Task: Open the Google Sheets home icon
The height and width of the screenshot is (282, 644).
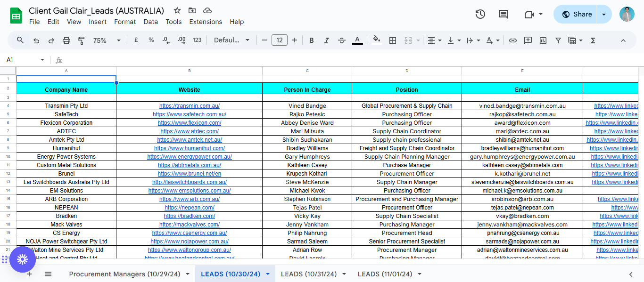Action: pyautogui.click(x=16, y=16)
